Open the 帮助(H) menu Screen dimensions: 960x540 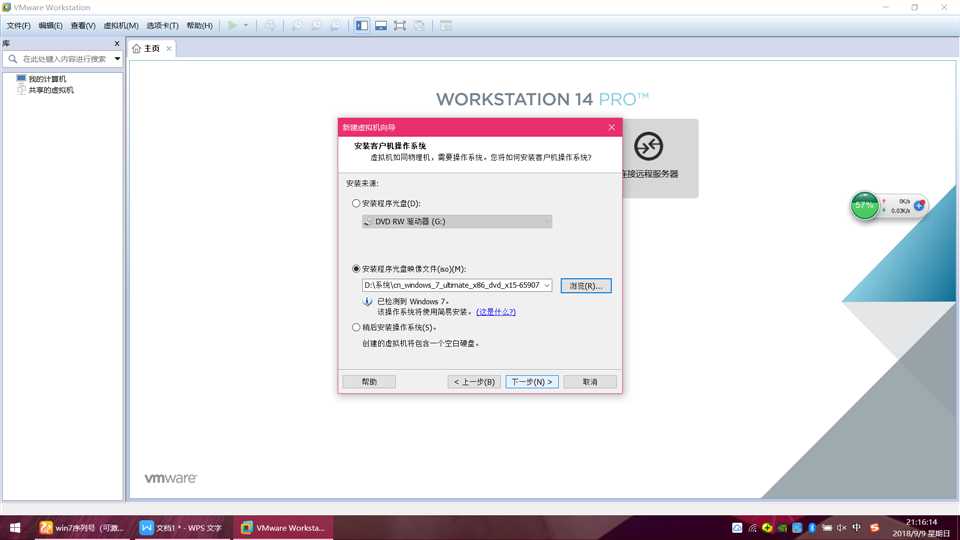pyautogui.click(x=200, y=26)
